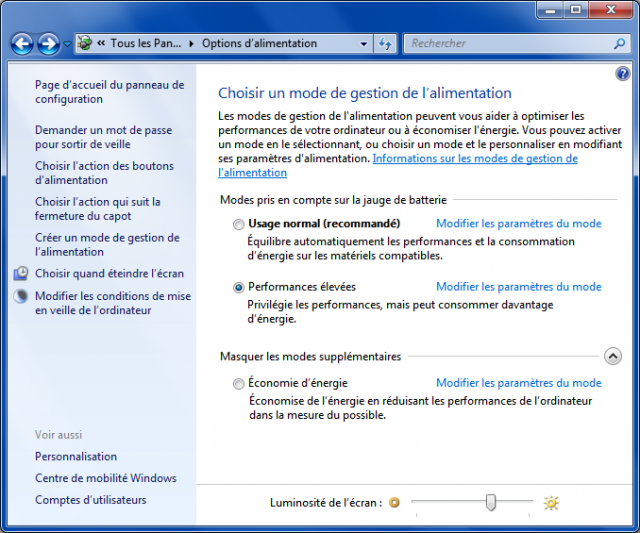Close the Options d'alimentation window
The width and height of the screenshot is (640, 533).
611,10
